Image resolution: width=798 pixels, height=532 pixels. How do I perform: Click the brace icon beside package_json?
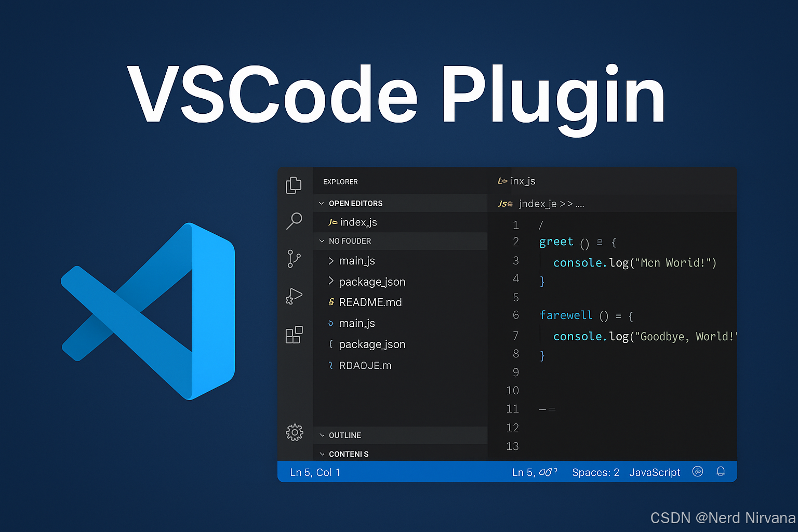[x=331, y=344]
